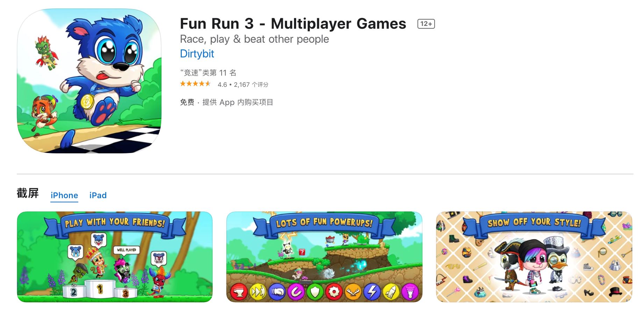Click the Fun Run 3 app title
The height and width of the screenshot is (313, 644).
coord(293,24)
